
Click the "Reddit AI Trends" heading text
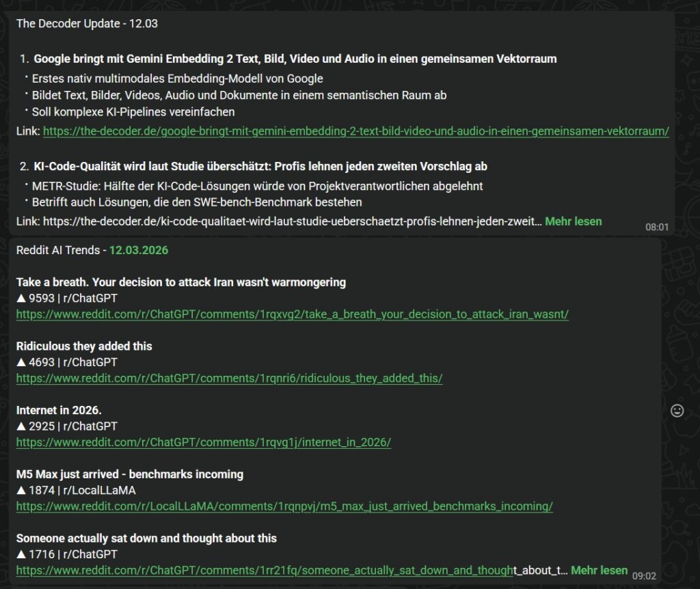coord(58,250)
